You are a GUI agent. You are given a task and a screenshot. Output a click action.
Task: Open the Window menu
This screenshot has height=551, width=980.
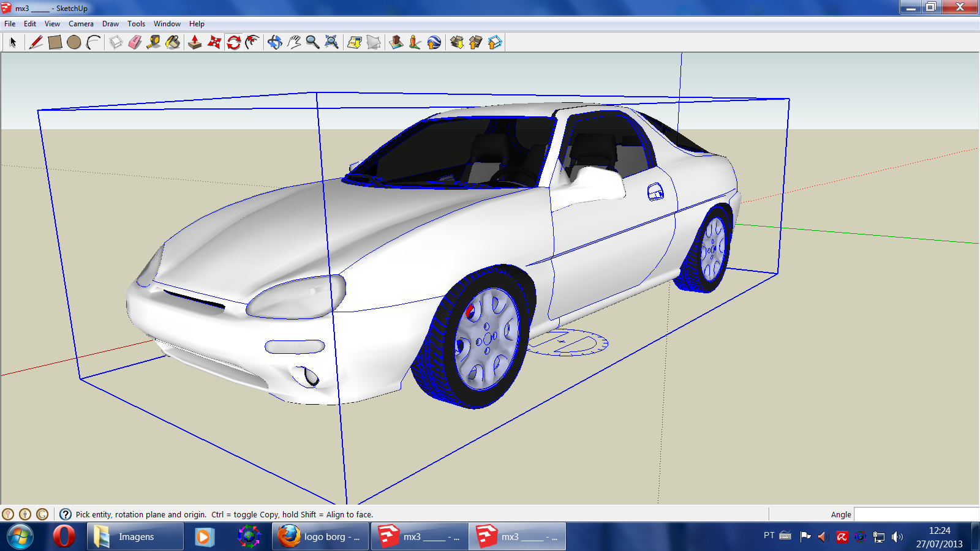point(167,24)
